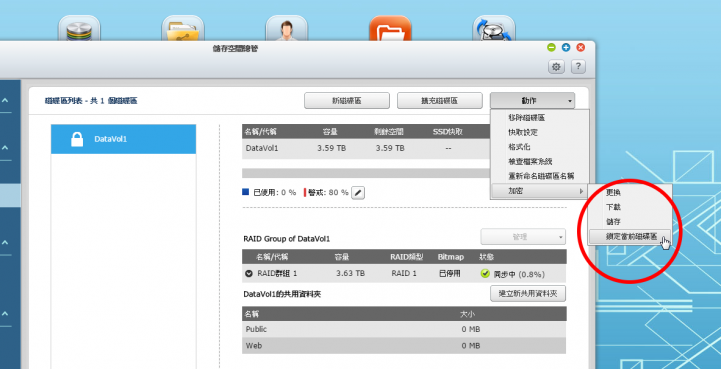The image size is (721, 369).
Task: Open the Storage Manager disk-stack desktop icon
Action: pyautogui.click(x=79, y=29)
